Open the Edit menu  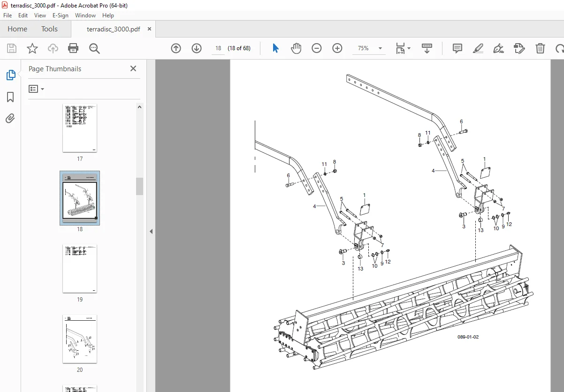coord(23,15)
